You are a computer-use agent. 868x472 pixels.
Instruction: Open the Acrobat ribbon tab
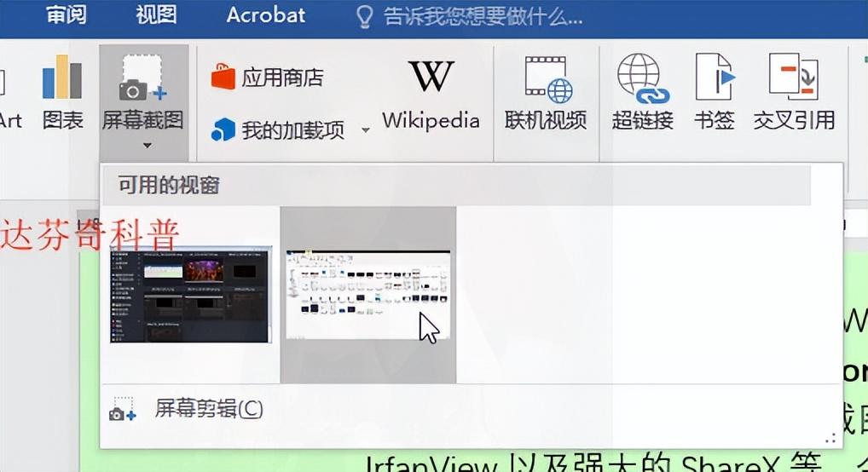pyautogui.click(x=266, y=15)
